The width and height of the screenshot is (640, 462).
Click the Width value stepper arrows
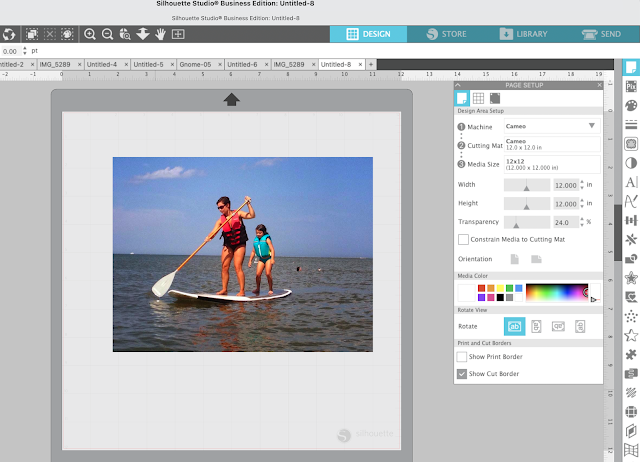click(x=582, y=185)
